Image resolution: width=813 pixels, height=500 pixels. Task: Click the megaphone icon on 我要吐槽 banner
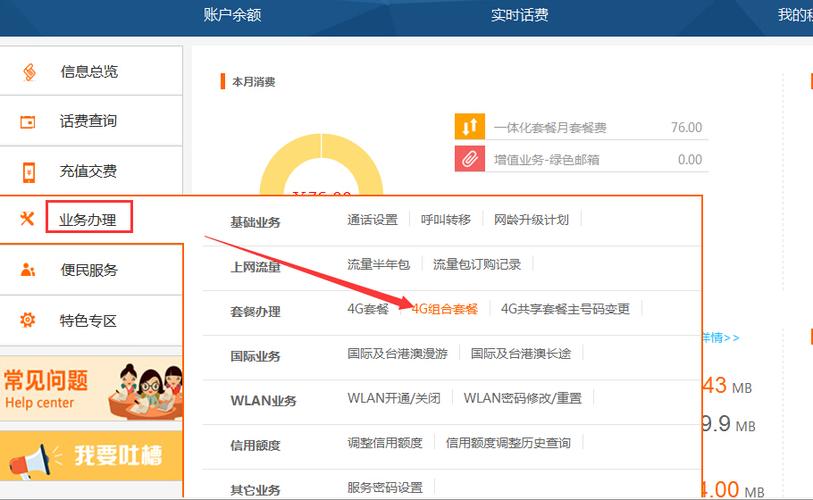[x=31, y=461]
